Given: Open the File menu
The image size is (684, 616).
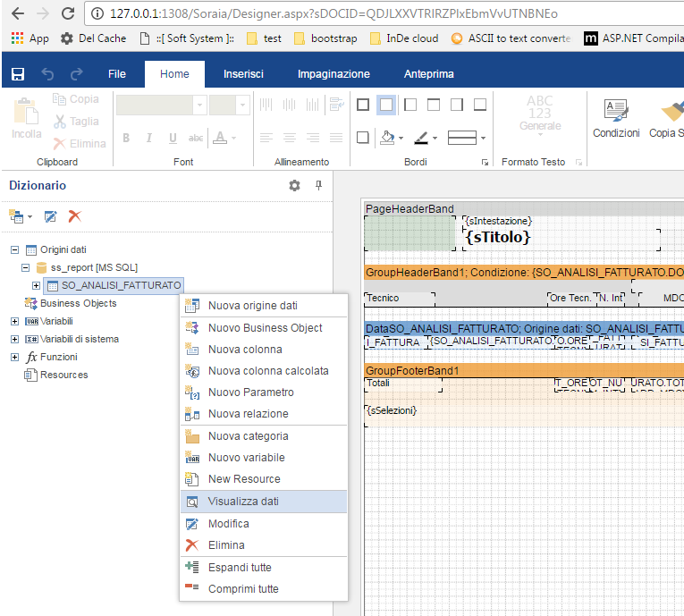Looking at the screenshot, I should point(117,74).
